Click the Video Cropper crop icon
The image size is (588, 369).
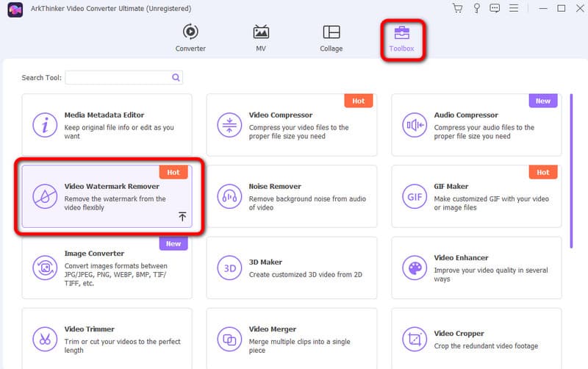pos(415,339)
